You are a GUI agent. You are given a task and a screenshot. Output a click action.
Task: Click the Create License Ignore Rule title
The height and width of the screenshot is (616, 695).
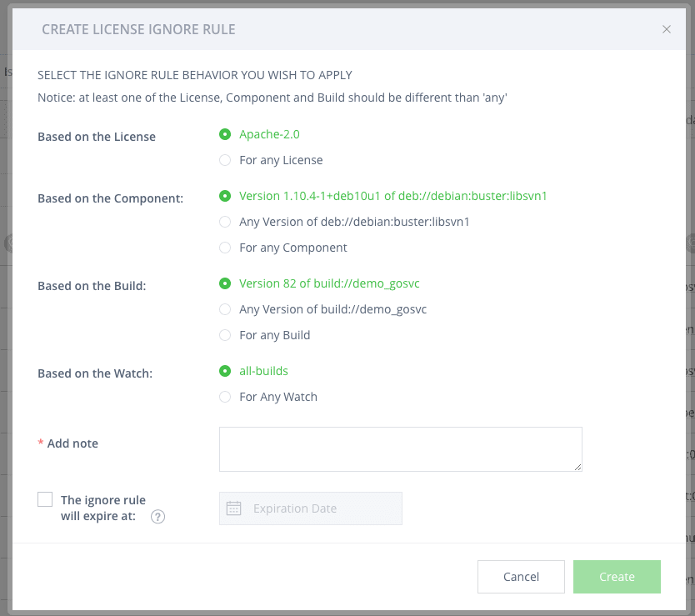point(138,28)
